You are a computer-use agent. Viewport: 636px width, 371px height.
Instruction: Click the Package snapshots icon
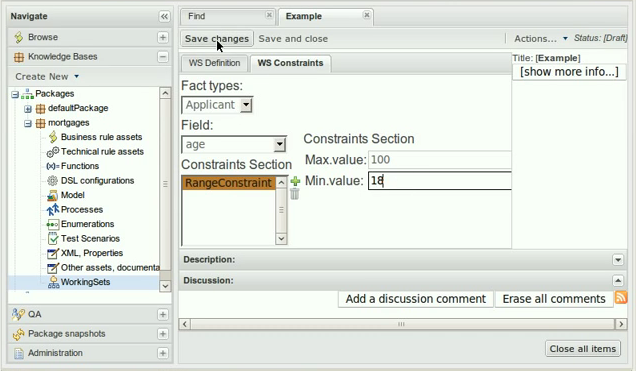pos(19,334)
